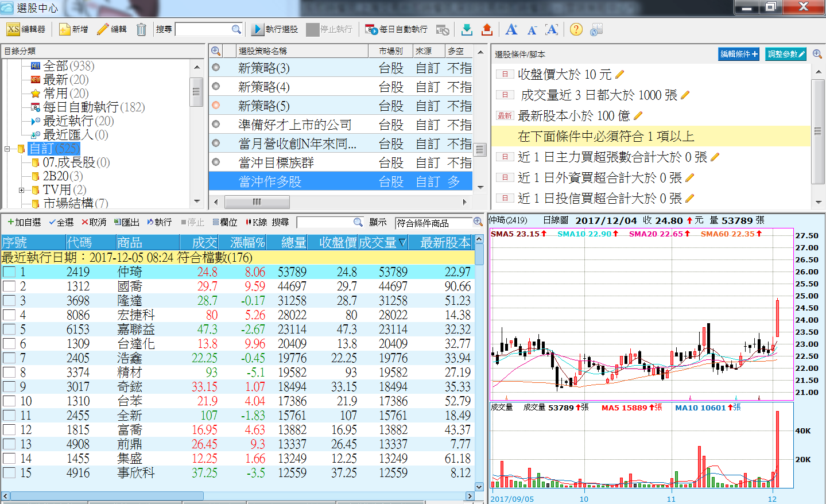
Task: Collapse the 自訂 tree folder
Action: click(x=7, y=149)
